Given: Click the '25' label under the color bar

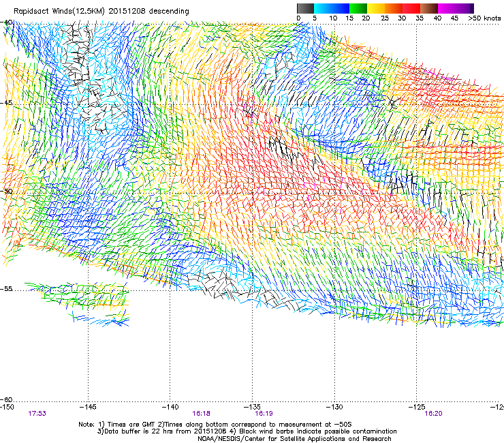Looking at the screenshot, I should pyautogui.click(x=385, y=18).
